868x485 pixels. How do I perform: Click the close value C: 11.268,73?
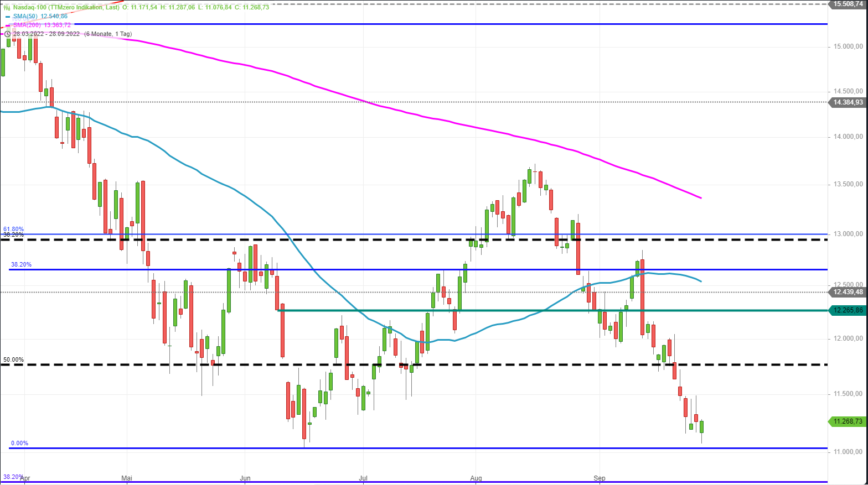pos(252,7)
